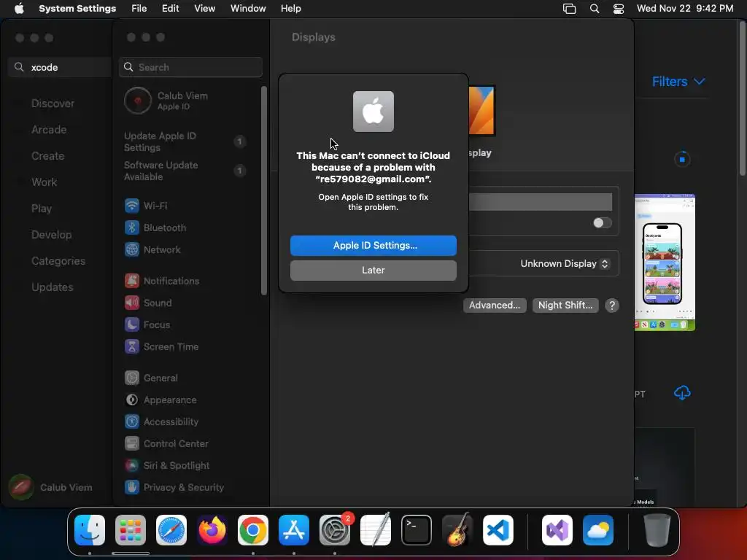Screen dimensions: 747x560
Task: Click the Apple ID Settings button
Action: click(373, 246)
